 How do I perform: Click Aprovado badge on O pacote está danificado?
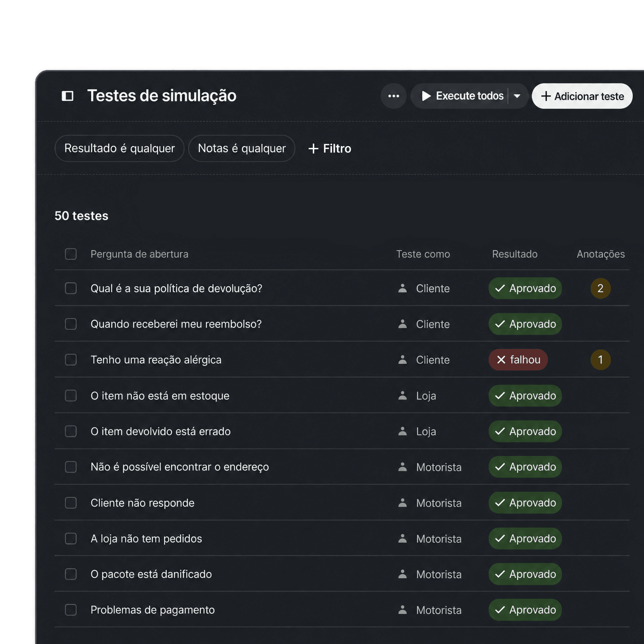pyautogui.click(x=525, y=574)
